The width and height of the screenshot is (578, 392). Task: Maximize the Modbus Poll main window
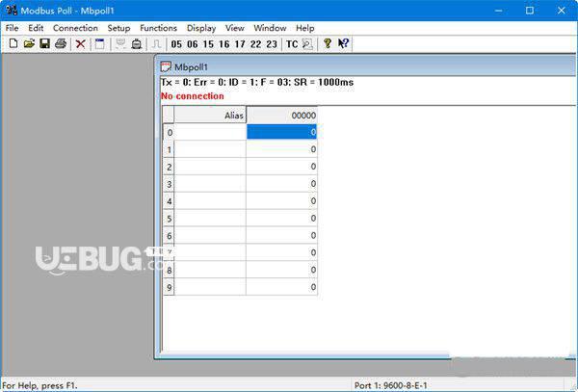pos(529,11)
